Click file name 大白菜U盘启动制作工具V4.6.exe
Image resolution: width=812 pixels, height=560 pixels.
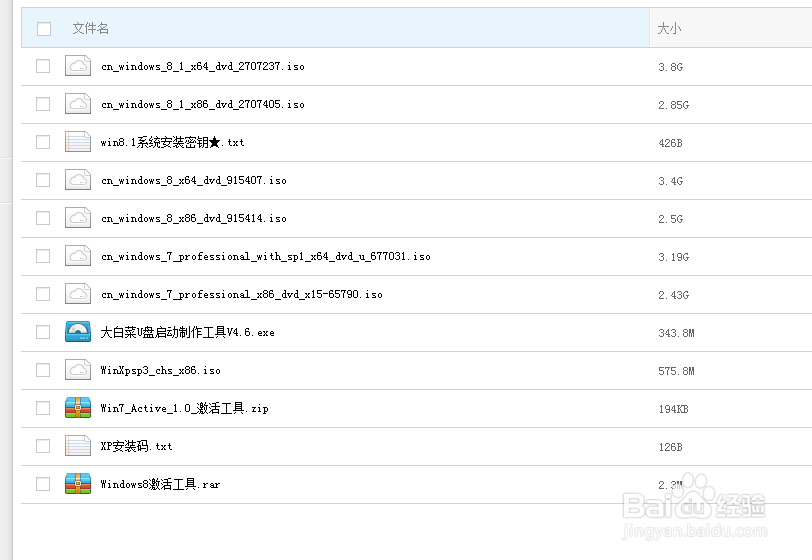187,332
